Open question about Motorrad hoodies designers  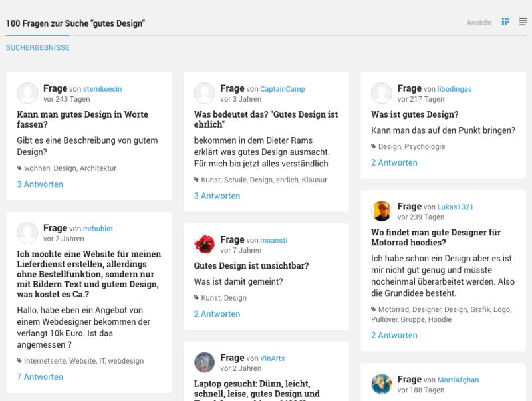point(436,237)
